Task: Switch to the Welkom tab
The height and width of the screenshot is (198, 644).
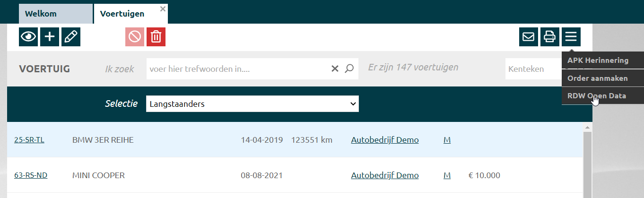Action: pyautogui.click(x=56, y=14)
